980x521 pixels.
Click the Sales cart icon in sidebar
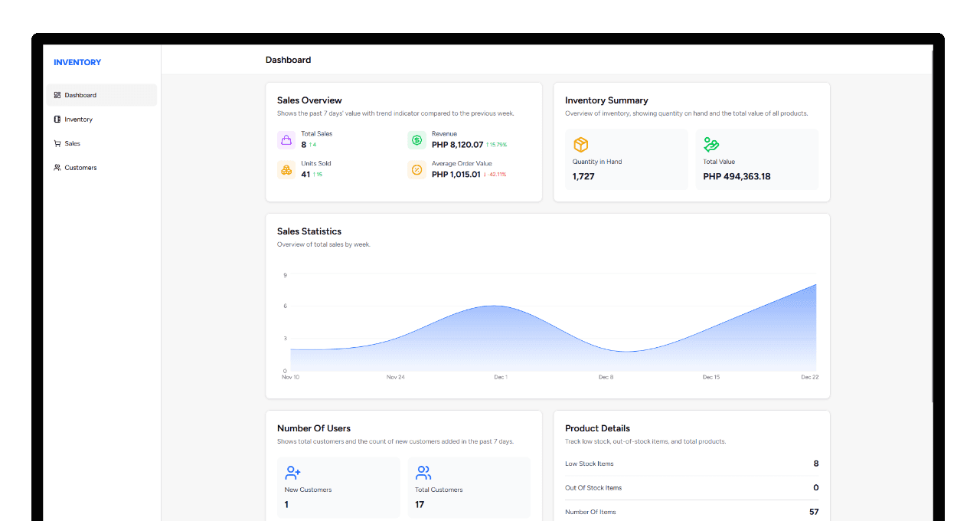(57, 143)
